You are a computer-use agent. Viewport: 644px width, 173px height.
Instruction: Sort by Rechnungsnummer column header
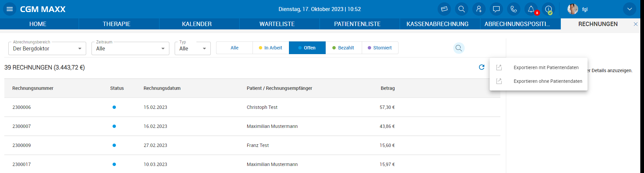pyautogui.click(x=33, y=88)
